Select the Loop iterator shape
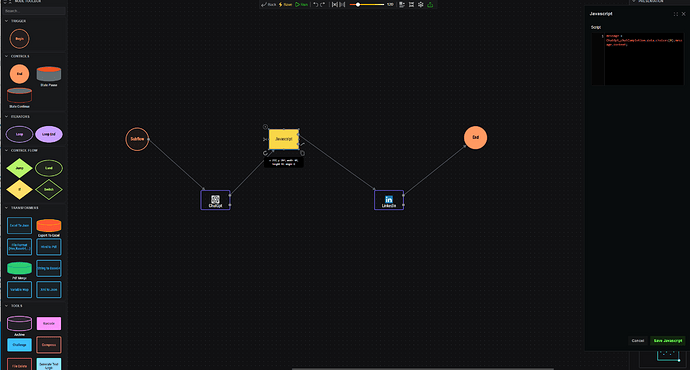 pos(19,134)
